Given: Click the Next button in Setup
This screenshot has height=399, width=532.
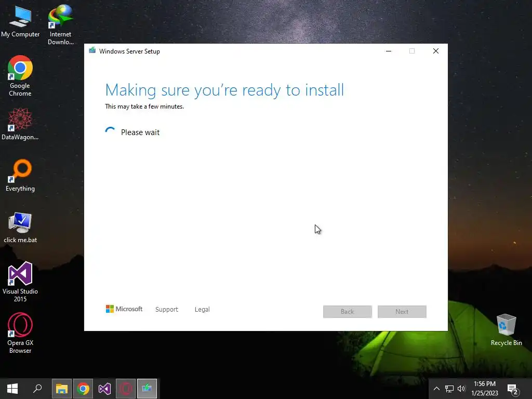Looking at the screenshot, I should coord(402,312).
